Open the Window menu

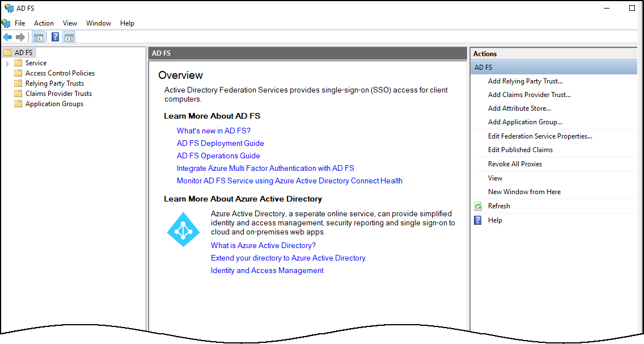(98, 23)
